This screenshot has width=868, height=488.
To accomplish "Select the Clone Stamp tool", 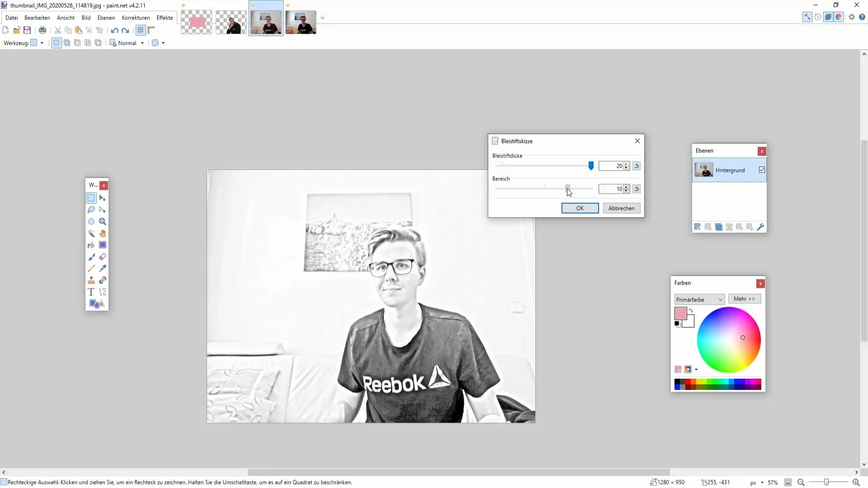I will click(91, 280).
